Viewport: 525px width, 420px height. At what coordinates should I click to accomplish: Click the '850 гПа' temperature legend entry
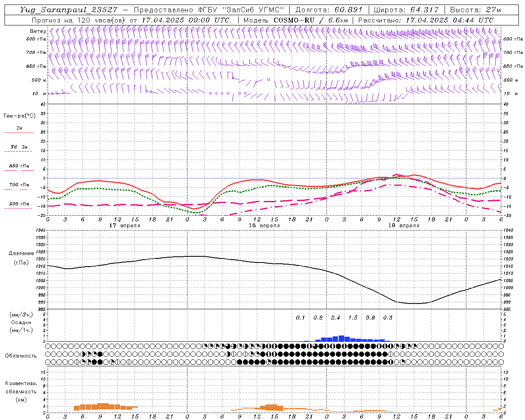(19, 166)
